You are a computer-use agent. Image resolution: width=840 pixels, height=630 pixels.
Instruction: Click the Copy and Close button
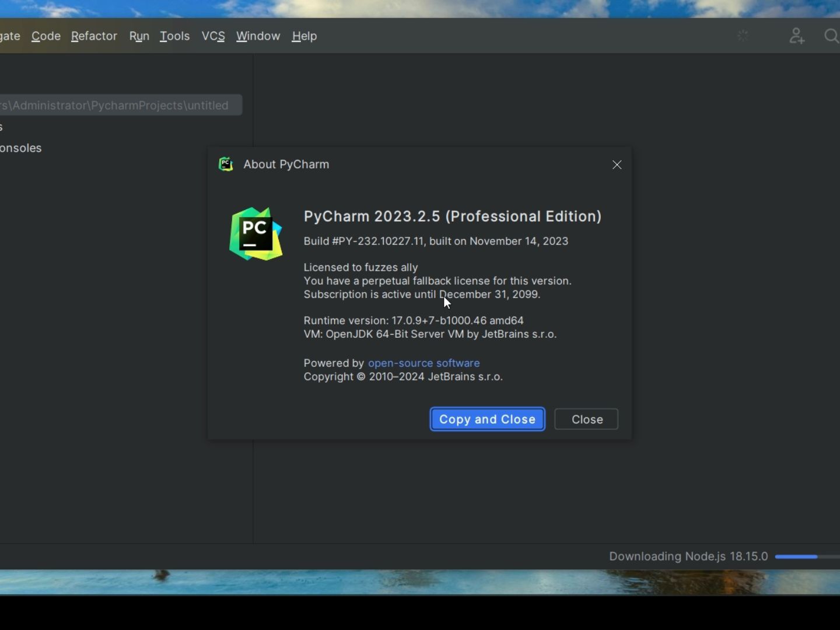coord(488,419)
